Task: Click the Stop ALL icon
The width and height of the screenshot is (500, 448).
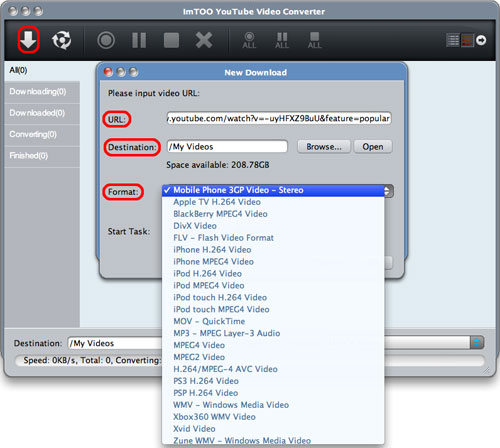Action: (315, 40)
